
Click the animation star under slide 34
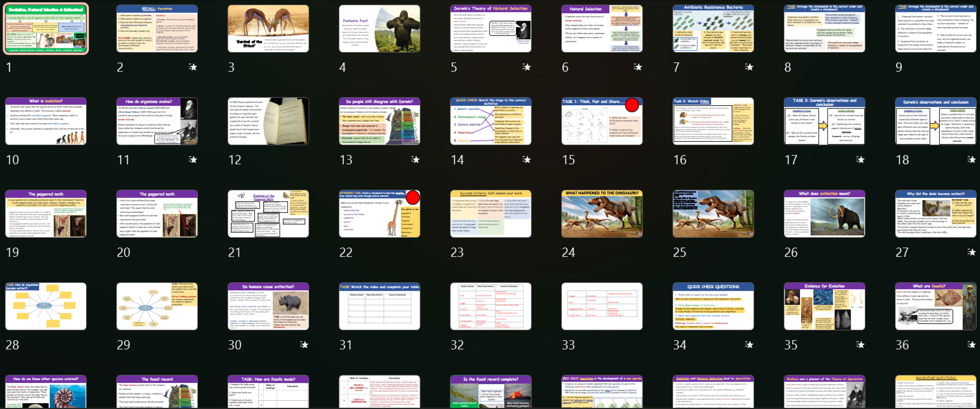coord(749,345)
